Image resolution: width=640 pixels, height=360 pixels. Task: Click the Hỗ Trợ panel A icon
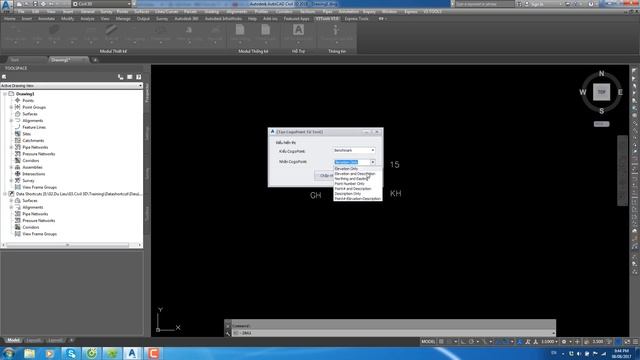[298, 30]
